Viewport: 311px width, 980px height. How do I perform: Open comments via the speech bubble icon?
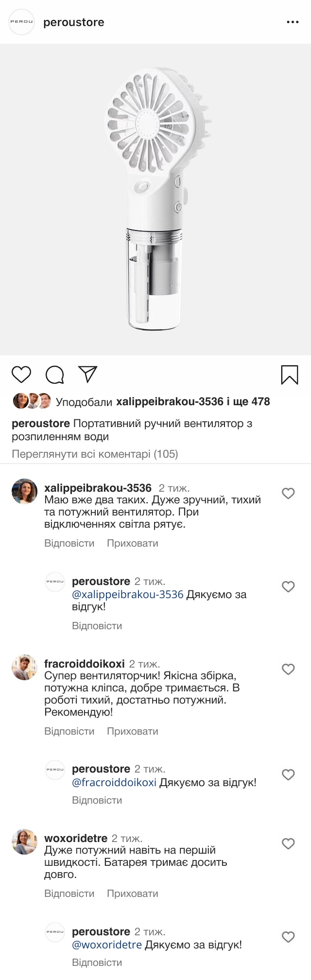[55, 375]
